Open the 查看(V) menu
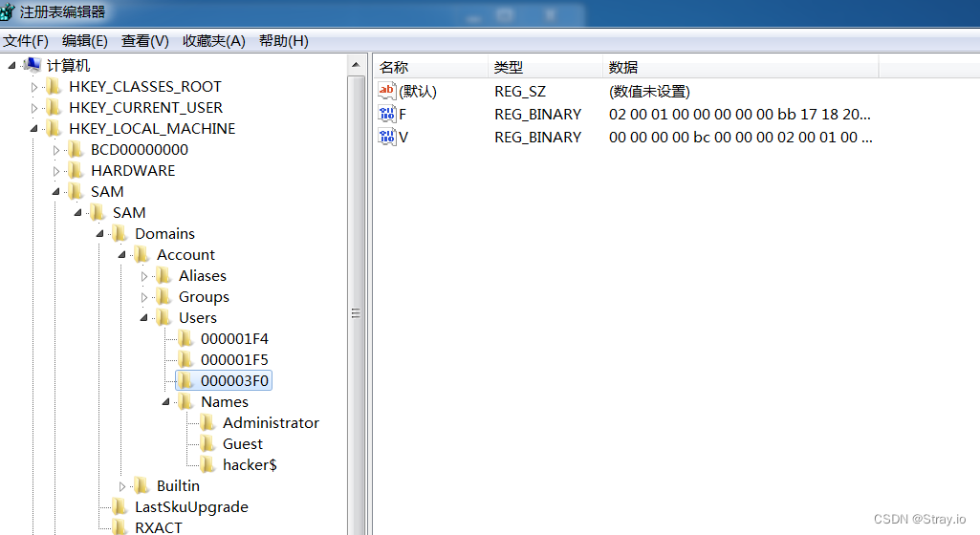 coord(145,40)
